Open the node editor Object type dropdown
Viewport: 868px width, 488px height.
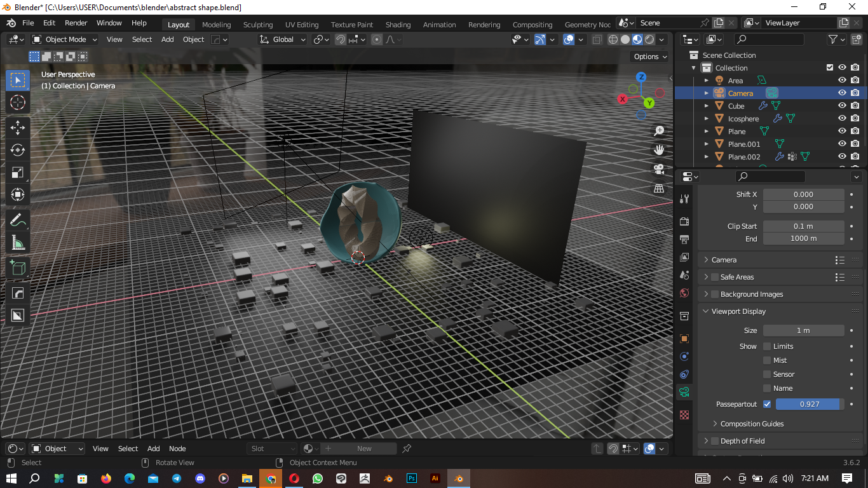click(57, 449)
